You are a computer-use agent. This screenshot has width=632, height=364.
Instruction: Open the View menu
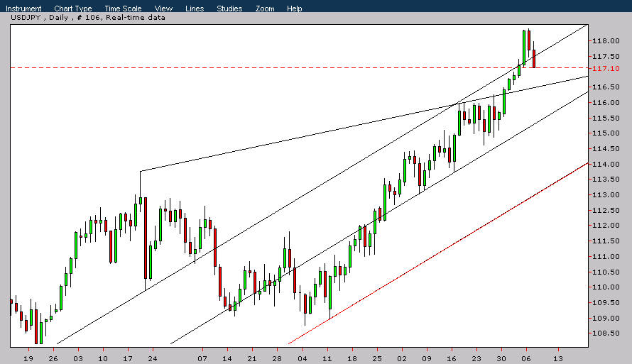coord(163,9)
